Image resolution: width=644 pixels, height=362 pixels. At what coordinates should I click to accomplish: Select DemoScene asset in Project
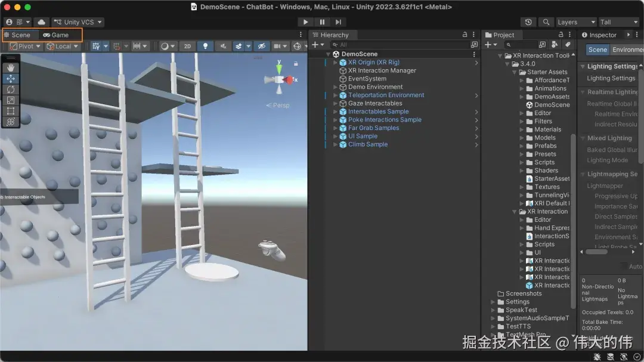tap(548, 105)
